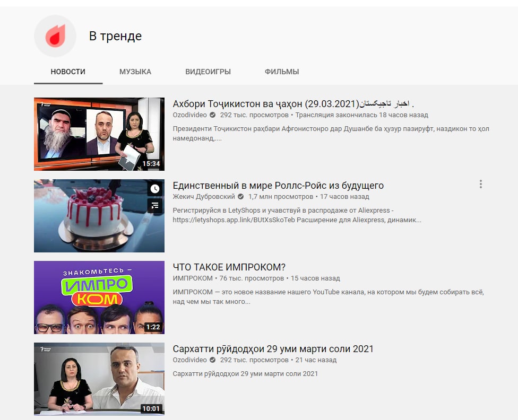The image size is (518, 420).
Task: Go to Ozodivideo channel from first video
Action: pyautogui.click(x=189, y=115)
